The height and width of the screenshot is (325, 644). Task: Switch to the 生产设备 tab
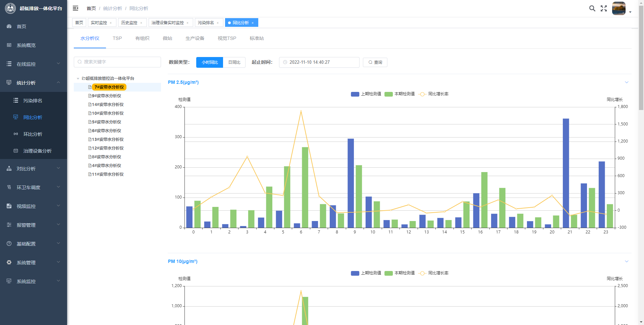tap(195, 38)
